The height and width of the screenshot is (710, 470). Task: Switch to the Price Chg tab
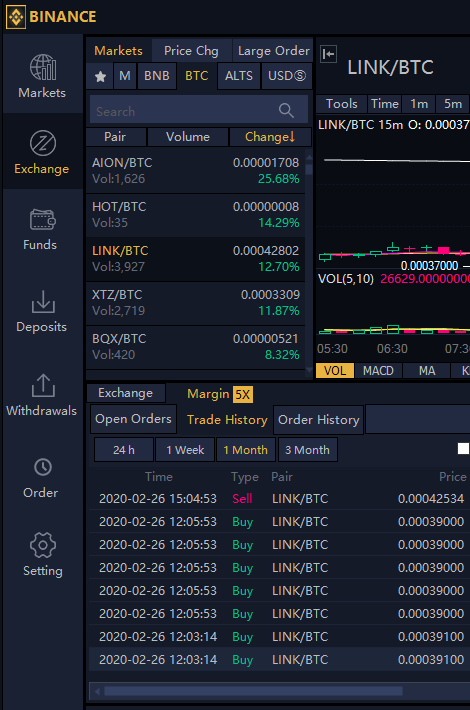(192, 51)
